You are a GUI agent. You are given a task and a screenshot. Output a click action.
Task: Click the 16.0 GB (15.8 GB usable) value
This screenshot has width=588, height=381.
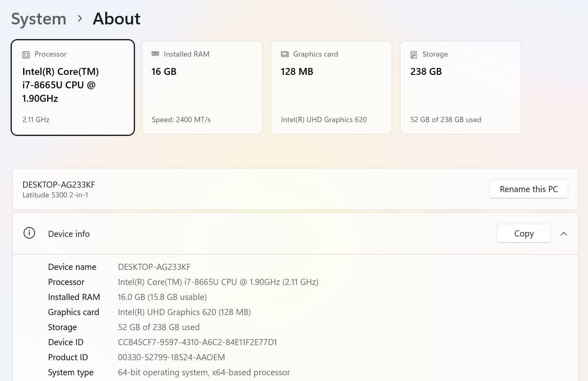click(x=162, y=297)
